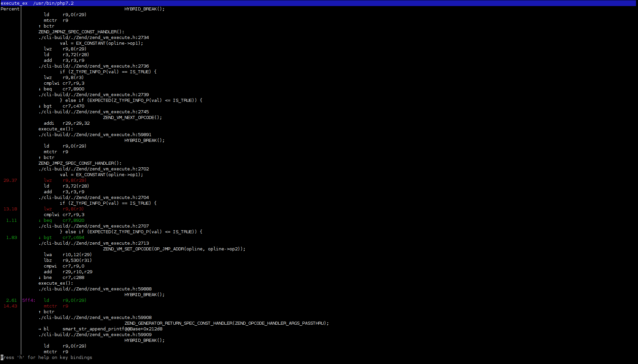Image resolution: width=638 pixels, height=364 pixels.
Task: Select the 1.83 percent value
Action: tap(11, 237)
